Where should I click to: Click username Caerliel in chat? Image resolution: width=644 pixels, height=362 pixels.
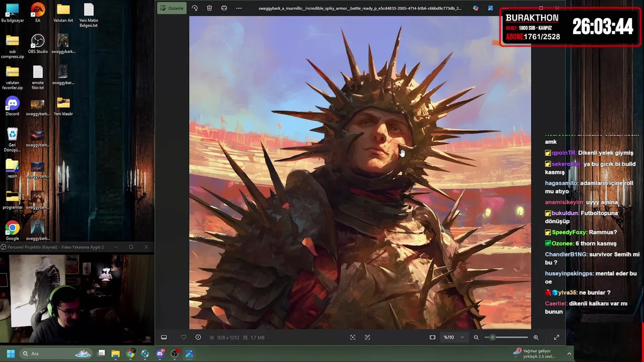point(556,304)
